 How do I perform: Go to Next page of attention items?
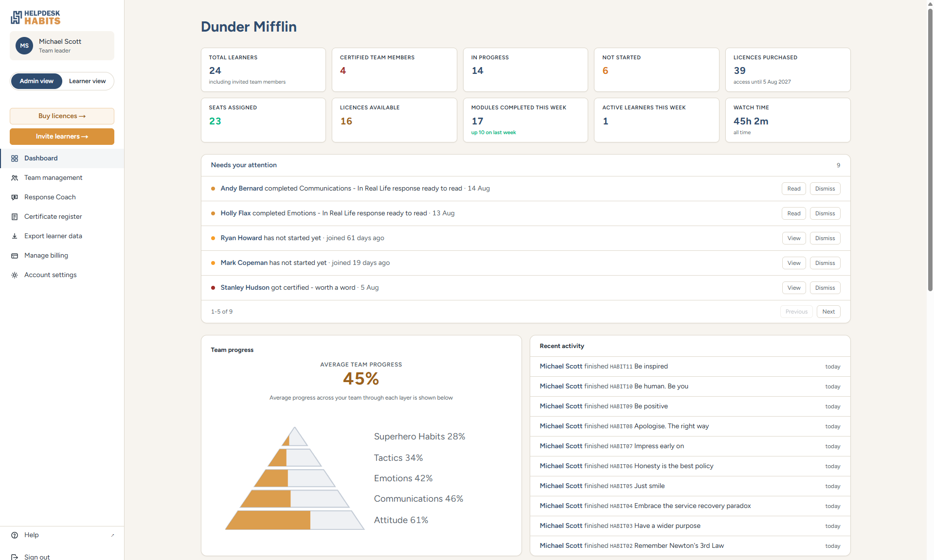828,312
